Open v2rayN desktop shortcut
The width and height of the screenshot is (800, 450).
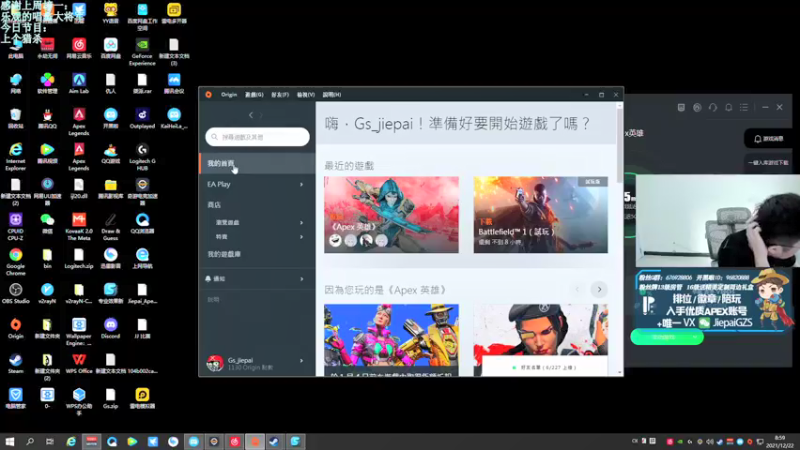47,293
